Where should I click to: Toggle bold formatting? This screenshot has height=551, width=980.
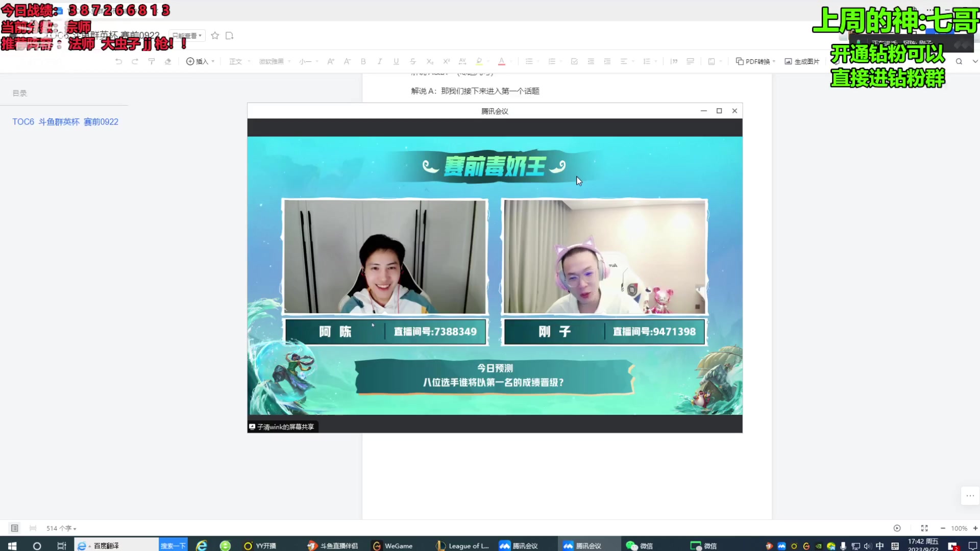point(363,61)
